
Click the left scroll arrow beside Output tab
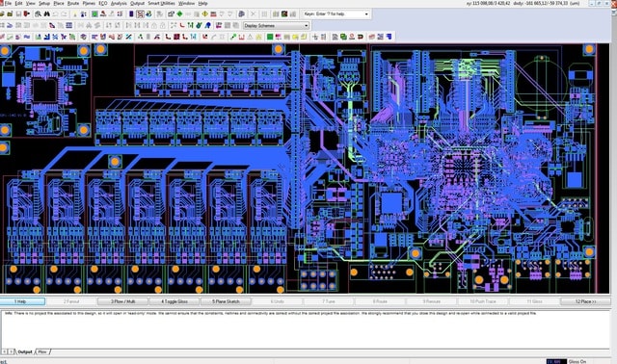pyautogui.click(x=4, y=351)
